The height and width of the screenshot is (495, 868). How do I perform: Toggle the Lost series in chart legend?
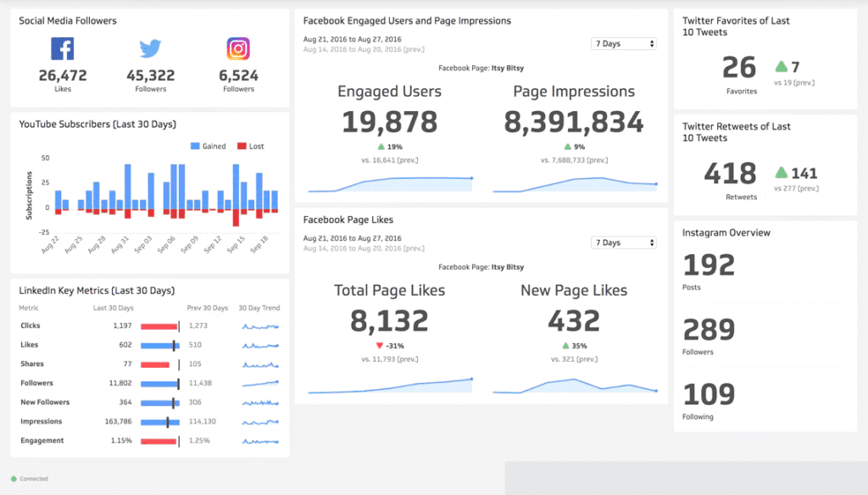click(251, 146)
